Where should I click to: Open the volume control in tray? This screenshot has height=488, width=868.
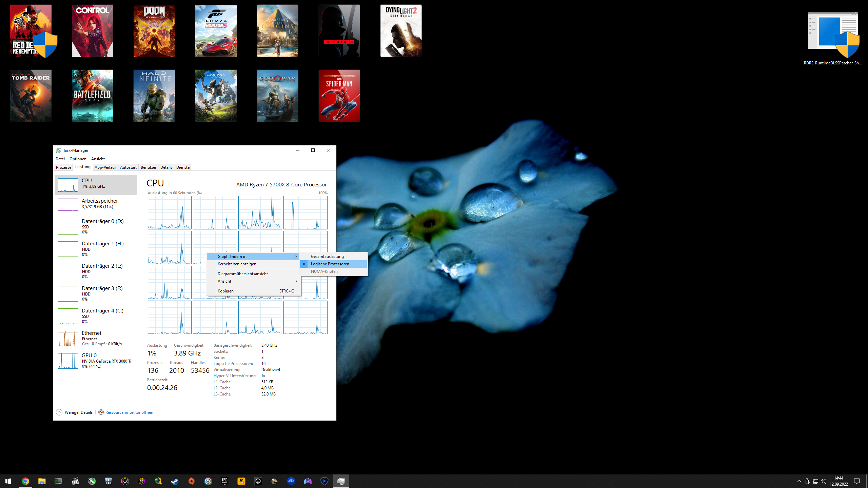coord(824,481)
